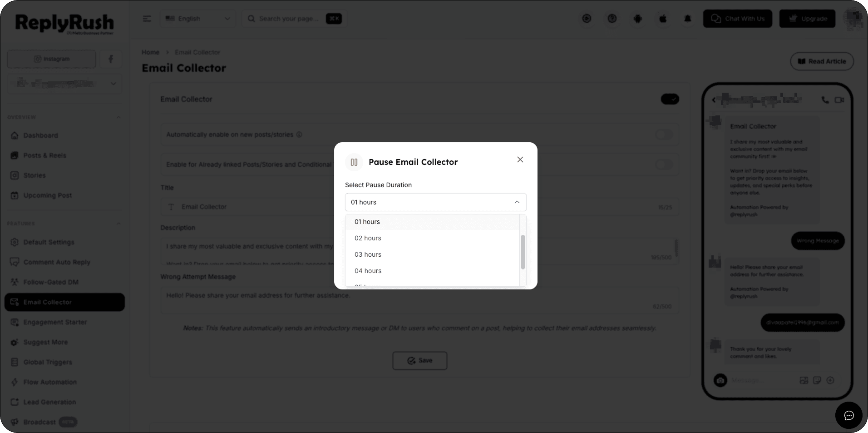Collapse the Overview sidebar section
The height and width of the screenshot is (433, 868).
click(x=118, y=117)
